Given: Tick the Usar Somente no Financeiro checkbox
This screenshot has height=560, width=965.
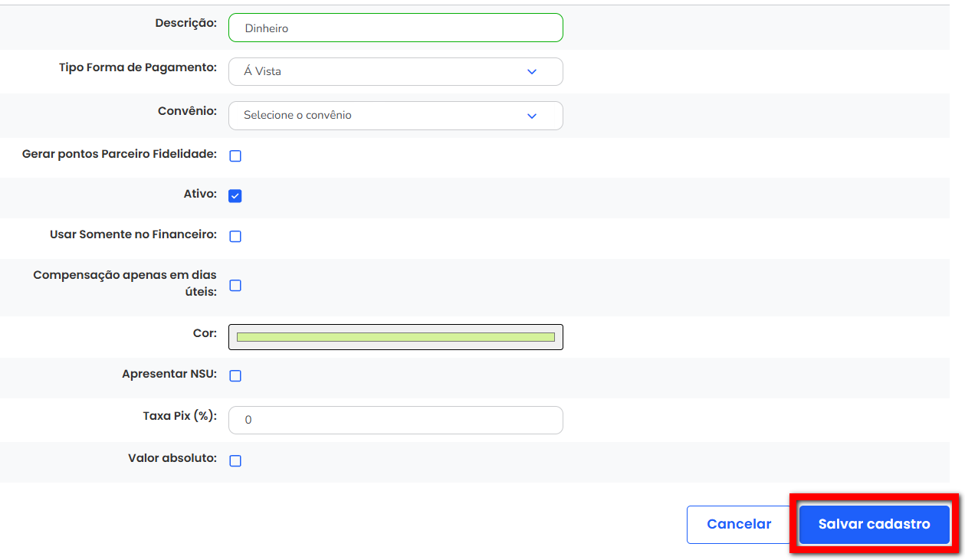Looking at the screenshot, I should [235, 237].
